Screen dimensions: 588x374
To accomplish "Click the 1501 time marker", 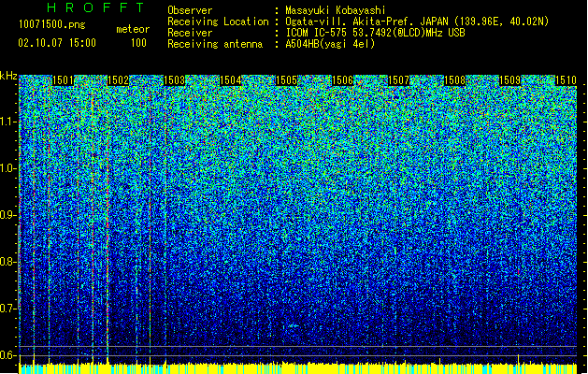I will pos(63,80).
